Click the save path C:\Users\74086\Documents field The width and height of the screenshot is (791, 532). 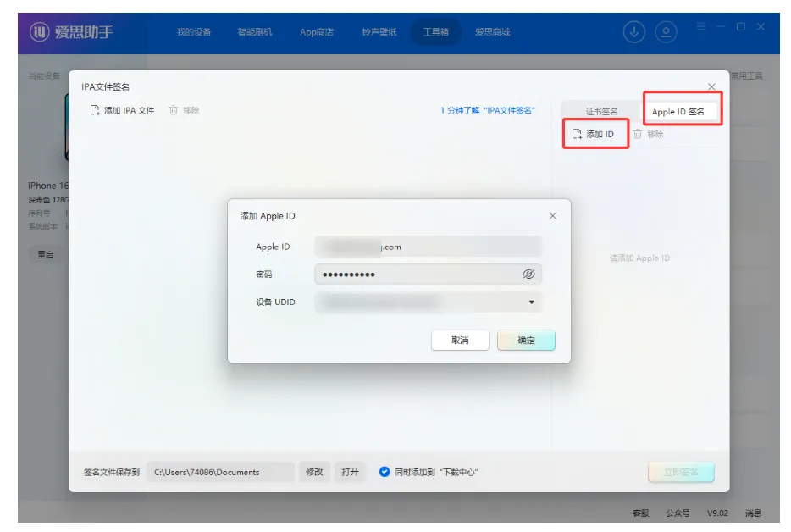coord(220,472)
